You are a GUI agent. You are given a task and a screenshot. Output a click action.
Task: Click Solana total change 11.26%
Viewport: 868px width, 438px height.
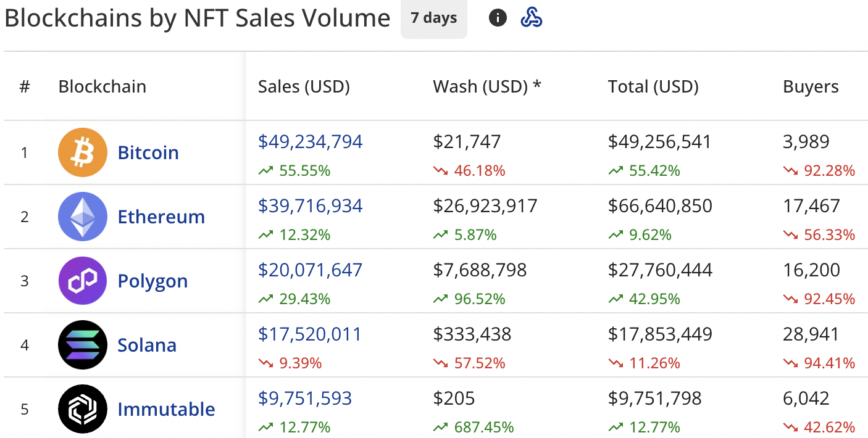645,363
